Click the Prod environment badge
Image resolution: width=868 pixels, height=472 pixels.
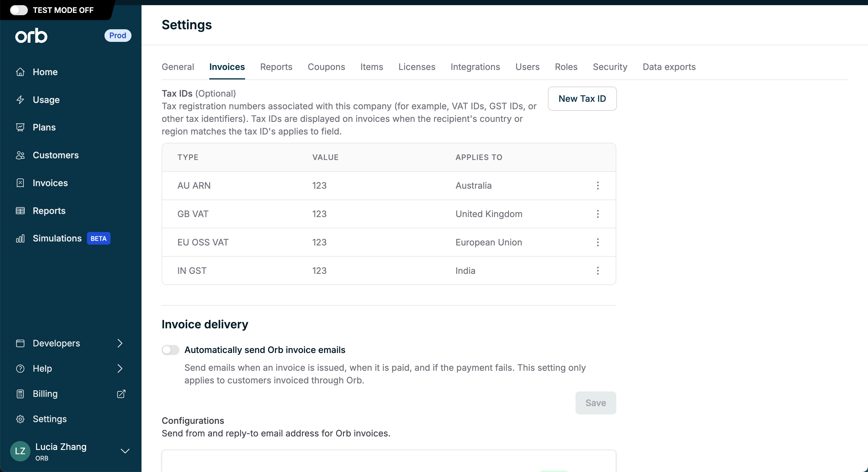118,35
